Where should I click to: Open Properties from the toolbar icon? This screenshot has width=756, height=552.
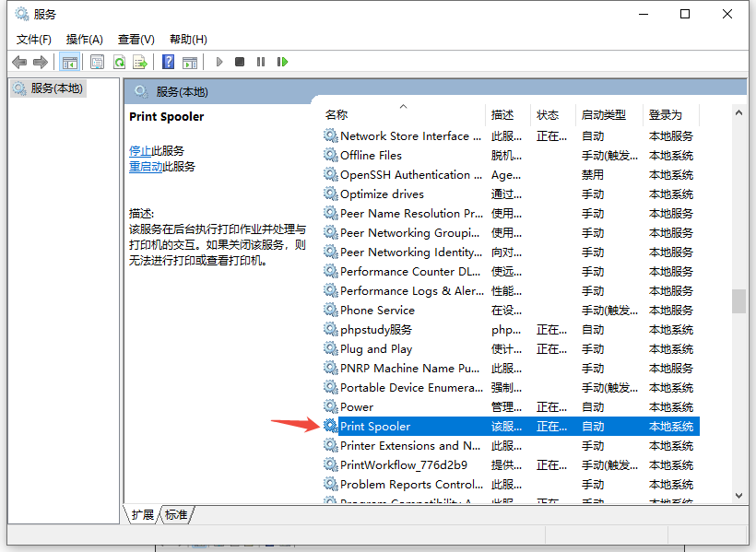[x=97, y=62]
